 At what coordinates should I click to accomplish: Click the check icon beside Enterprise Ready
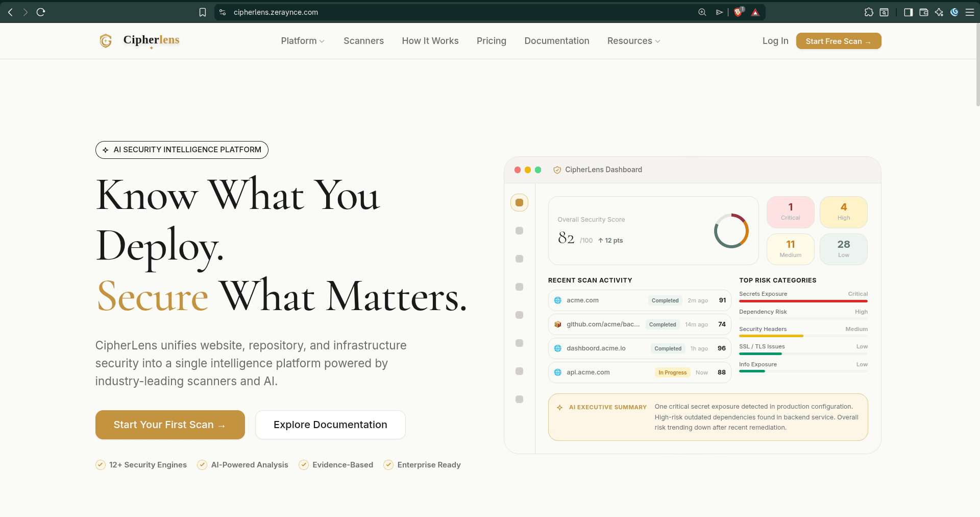pos(388,465)
